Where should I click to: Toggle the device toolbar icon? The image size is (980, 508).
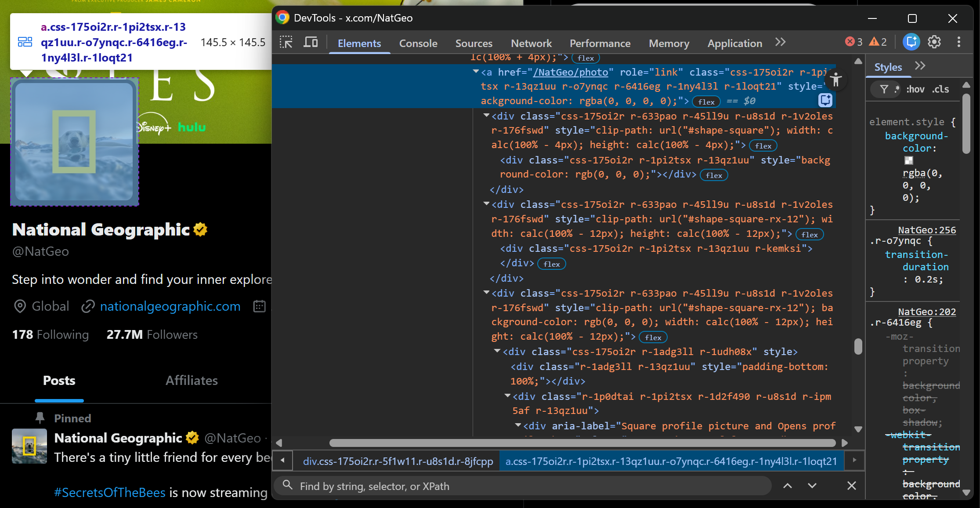(311, 43)
